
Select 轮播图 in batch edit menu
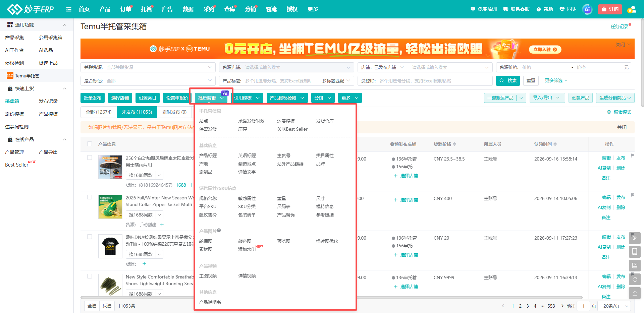click(x=206, y=241)
